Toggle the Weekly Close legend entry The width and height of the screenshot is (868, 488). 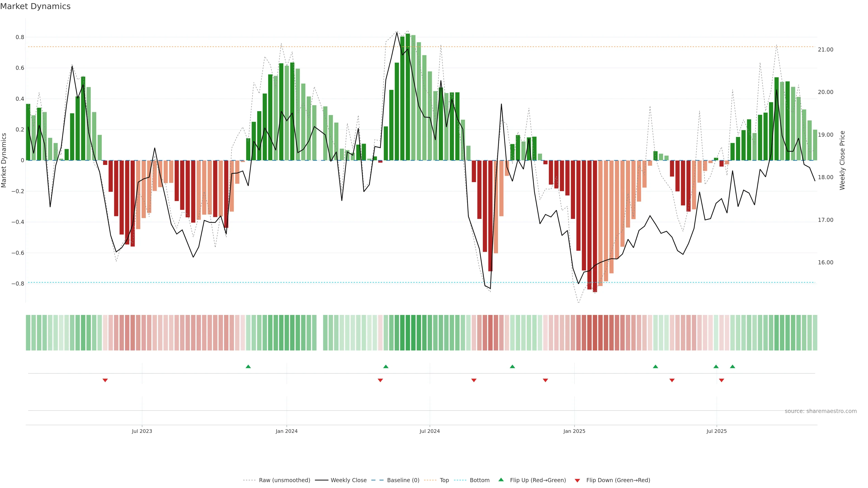[x=348, y=480]
